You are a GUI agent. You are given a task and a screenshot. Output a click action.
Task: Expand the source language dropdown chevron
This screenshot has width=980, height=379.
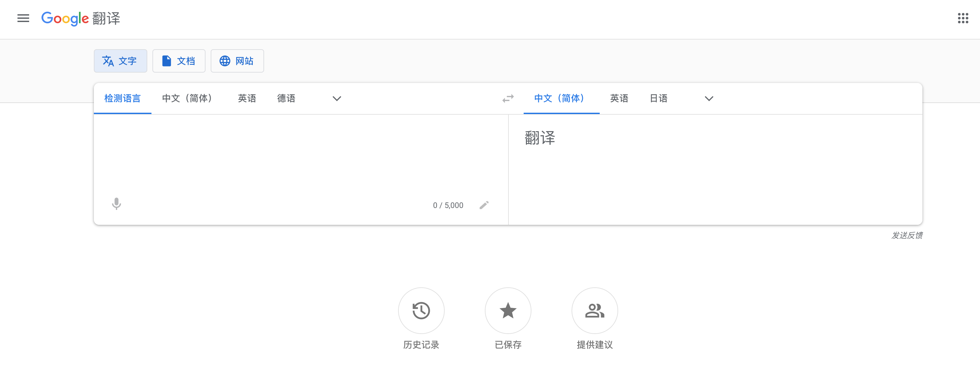coord(336,99)
